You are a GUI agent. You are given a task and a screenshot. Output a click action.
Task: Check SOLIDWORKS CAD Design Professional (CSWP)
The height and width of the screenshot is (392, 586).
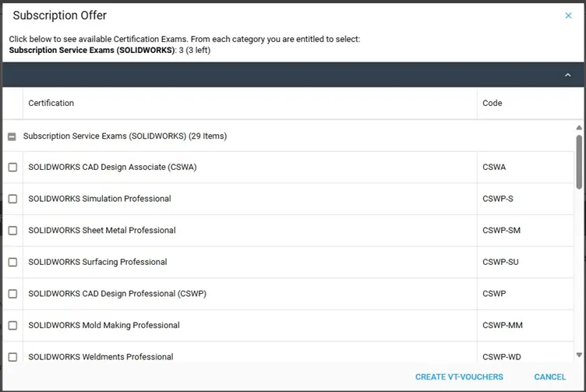12,294
